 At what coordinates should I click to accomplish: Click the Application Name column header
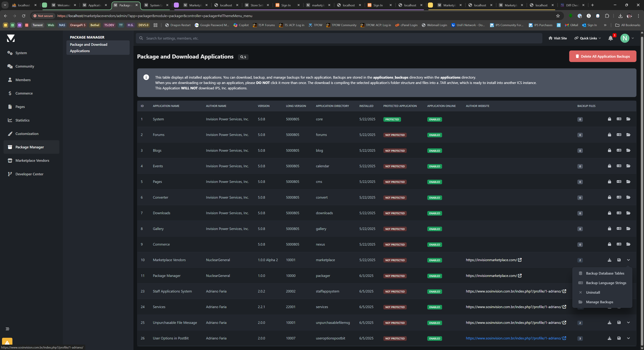[166, 106]
